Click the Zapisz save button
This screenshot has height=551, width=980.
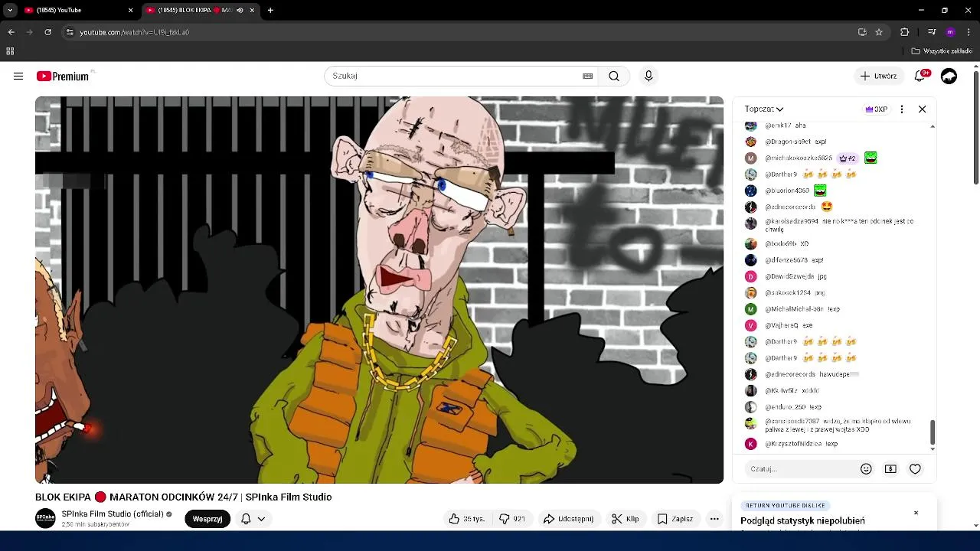point(675,519)
